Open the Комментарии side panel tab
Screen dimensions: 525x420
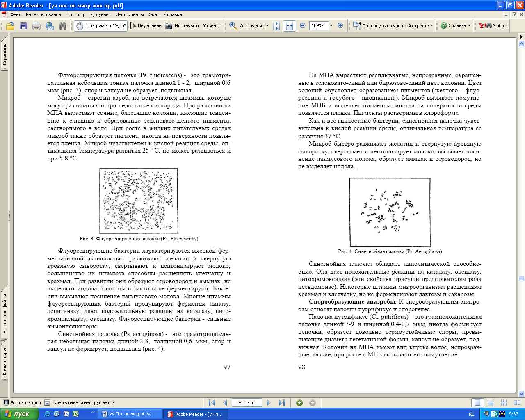[5, 361]
